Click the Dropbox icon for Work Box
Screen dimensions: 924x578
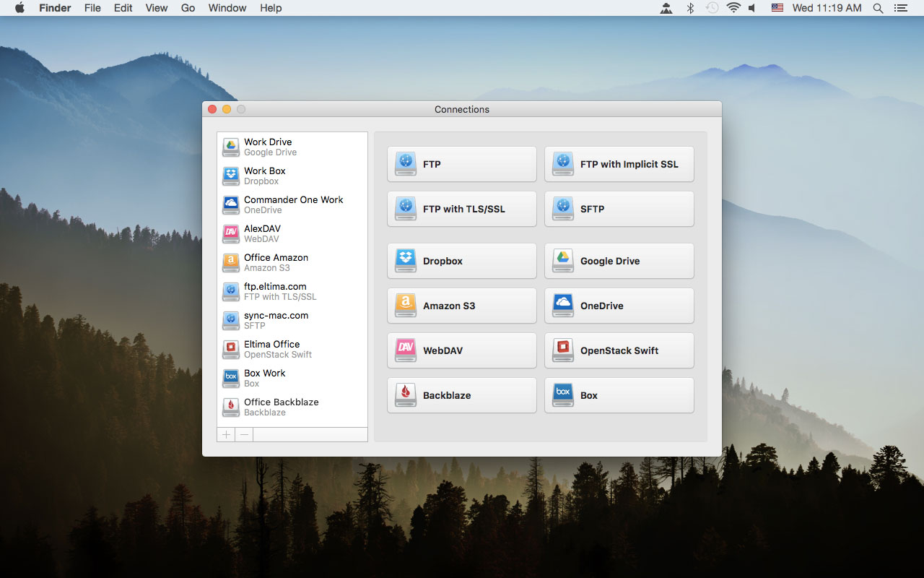[231, 176]
